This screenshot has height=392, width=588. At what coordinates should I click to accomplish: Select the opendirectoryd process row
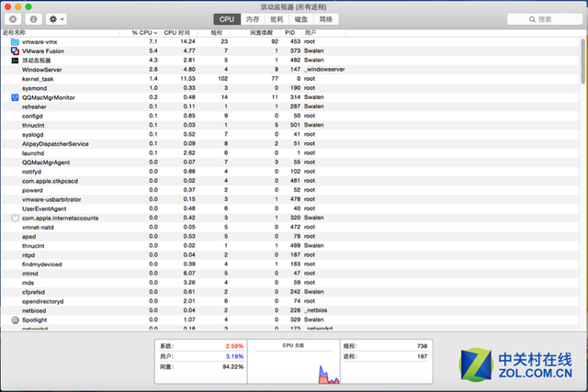(x=290, y=301)
